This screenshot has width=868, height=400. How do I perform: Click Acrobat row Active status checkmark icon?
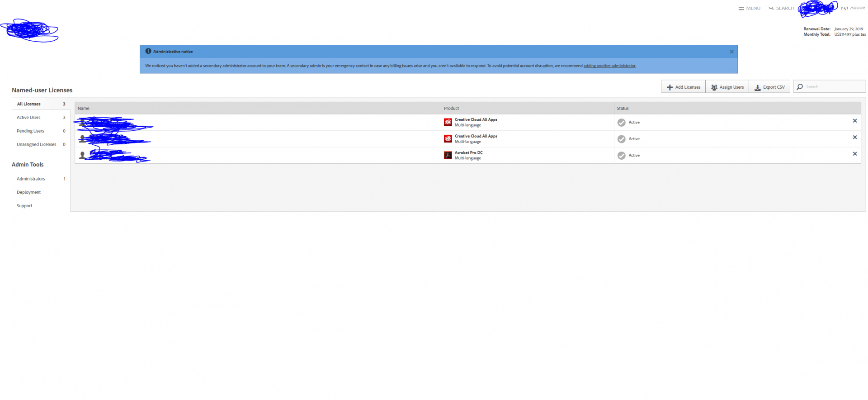point(622,156)
